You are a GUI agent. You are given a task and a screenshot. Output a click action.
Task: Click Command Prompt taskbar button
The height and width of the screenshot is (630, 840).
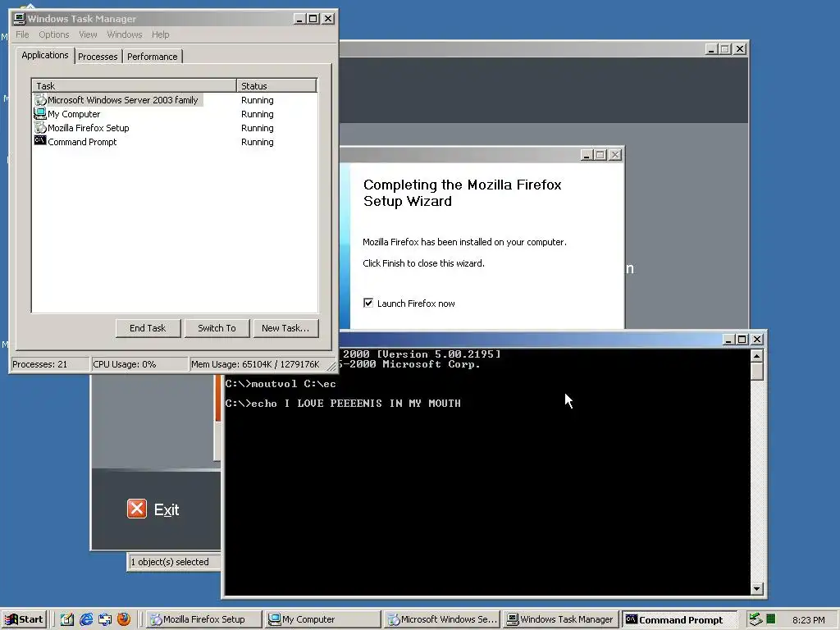pyautogui.click(x=679, y=619)
